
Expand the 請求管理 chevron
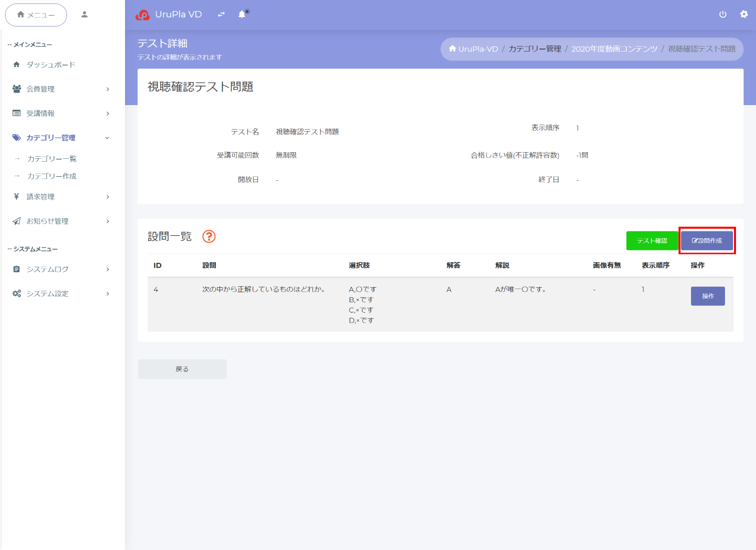coord(107,197)
